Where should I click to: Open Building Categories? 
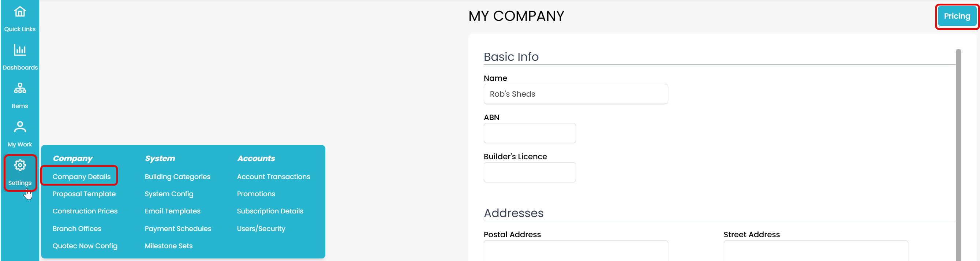point(177,176)
